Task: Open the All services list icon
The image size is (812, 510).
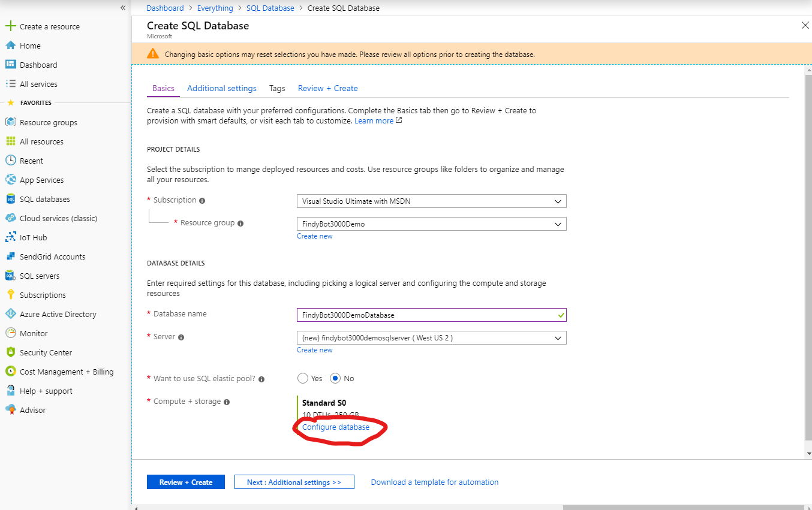Action: (x=10, y=84)
